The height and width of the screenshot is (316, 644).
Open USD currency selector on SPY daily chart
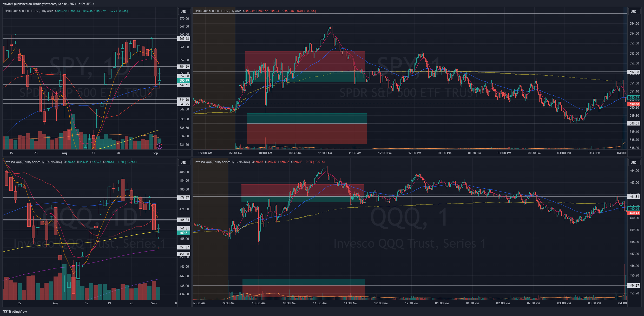coord(183,11)
